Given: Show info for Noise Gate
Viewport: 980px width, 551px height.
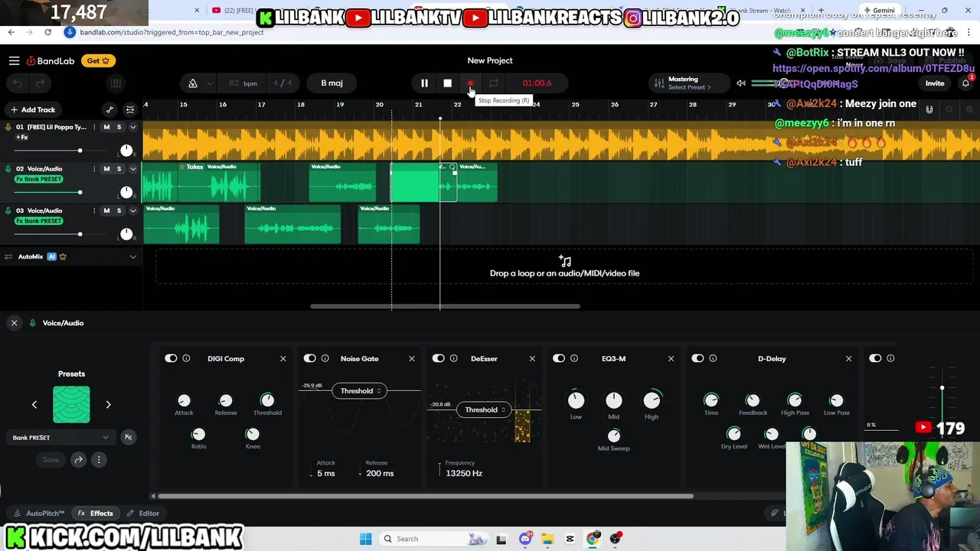Looking at the screenshot, I should point(325,358).
